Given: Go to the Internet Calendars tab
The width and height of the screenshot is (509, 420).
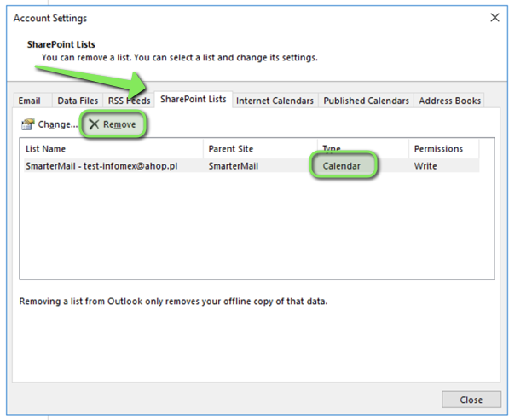Looking at the screenshot, I should 275,101.
